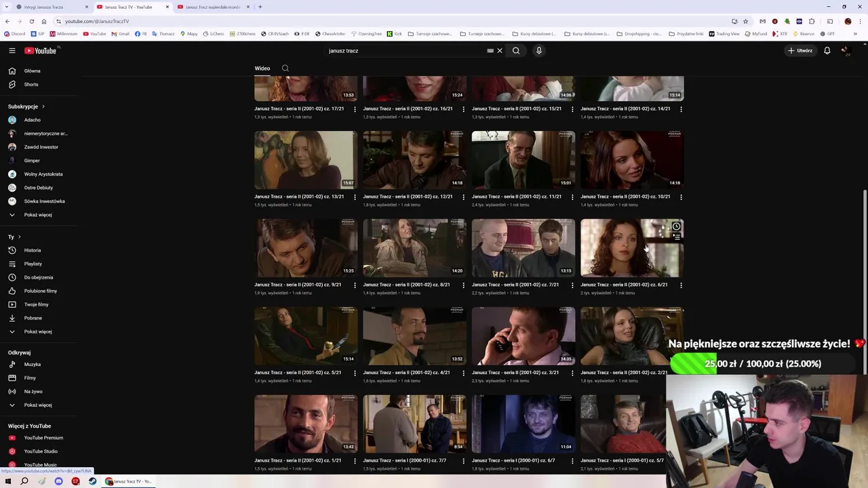
Task: Open the Ty section chevron
Action: (19, 237)
